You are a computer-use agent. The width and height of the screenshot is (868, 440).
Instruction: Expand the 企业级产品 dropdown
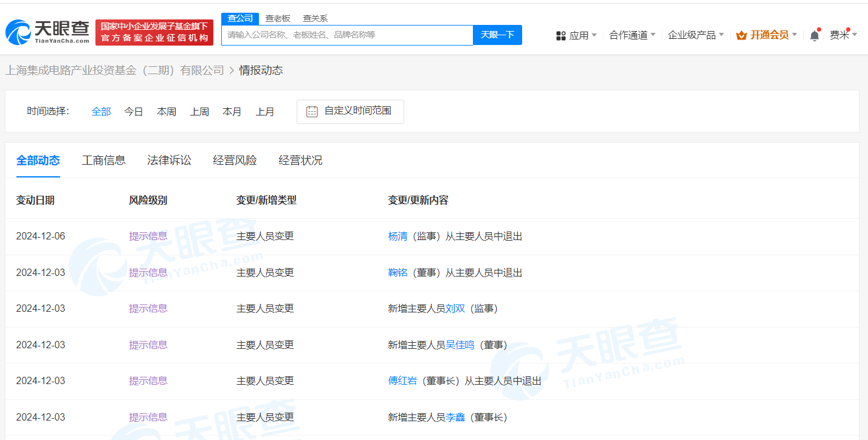point(696,35)
